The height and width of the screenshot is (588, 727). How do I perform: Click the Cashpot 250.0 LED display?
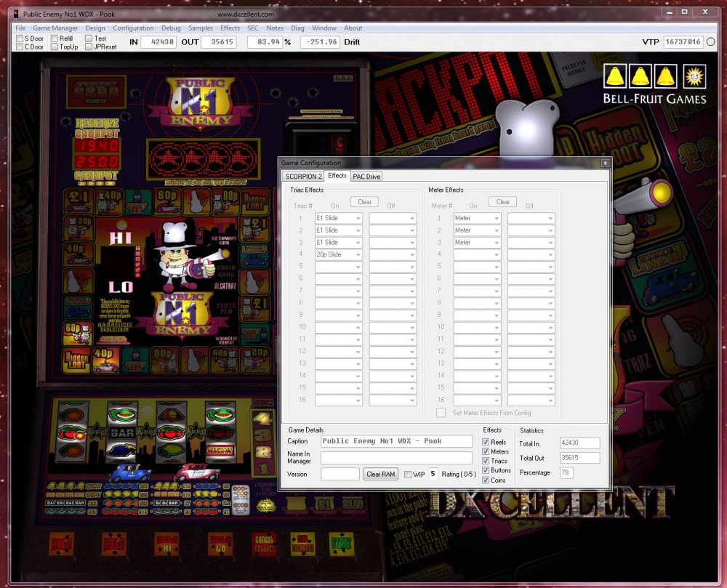[x=97, y=161]
